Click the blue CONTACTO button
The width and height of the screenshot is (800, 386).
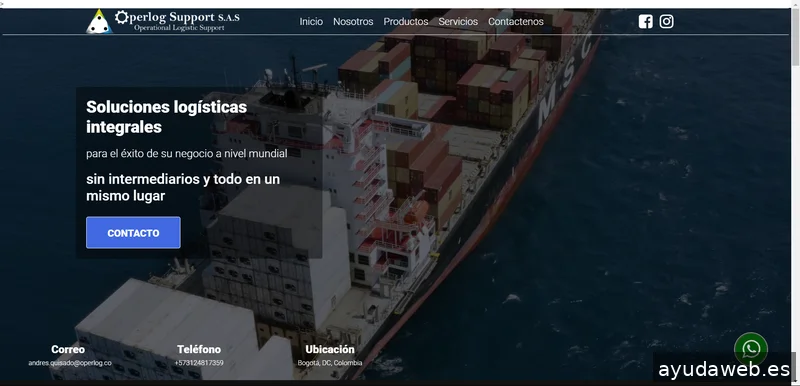coord(133,233)
